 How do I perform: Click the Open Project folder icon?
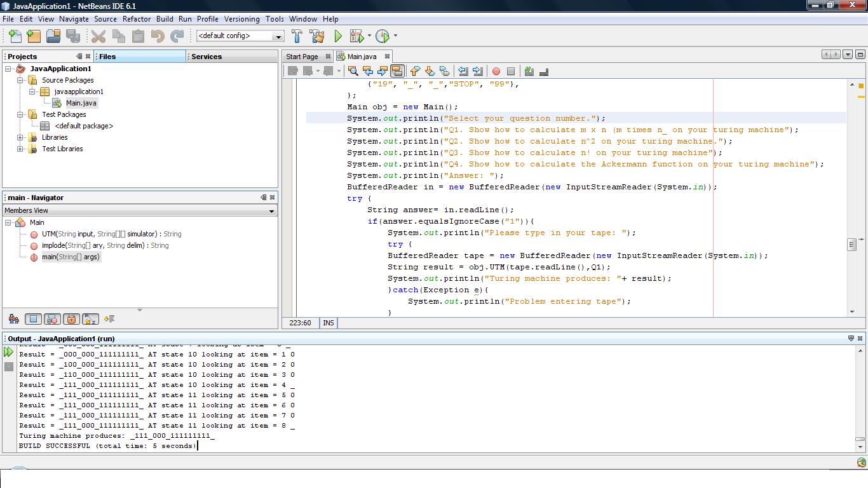click(53, 36)
